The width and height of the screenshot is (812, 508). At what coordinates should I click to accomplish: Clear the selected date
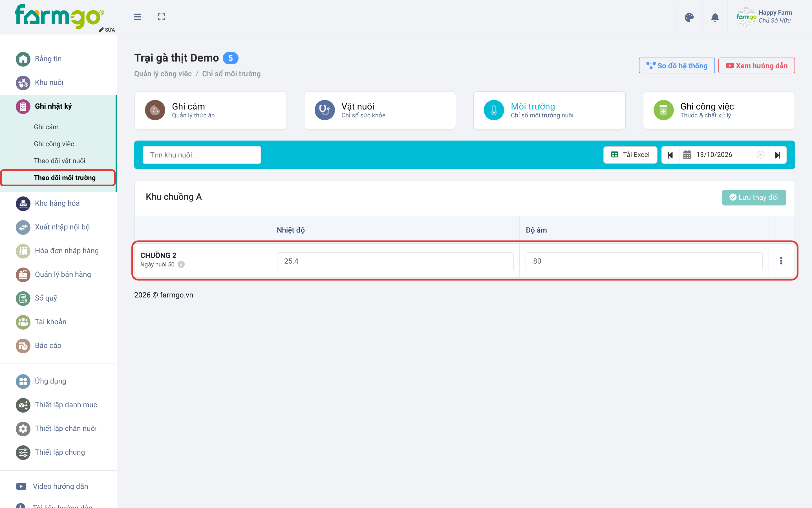point(760,155)
